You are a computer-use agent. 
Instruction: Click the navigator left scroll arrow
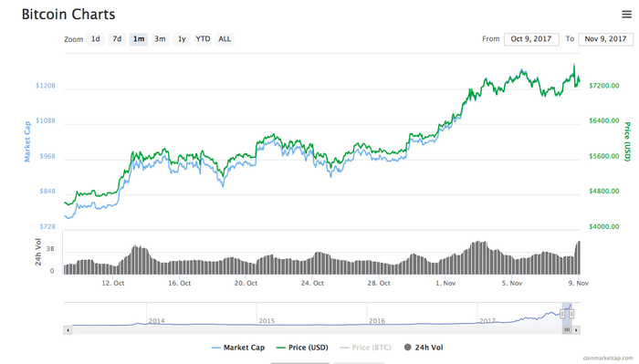[68, 330]
